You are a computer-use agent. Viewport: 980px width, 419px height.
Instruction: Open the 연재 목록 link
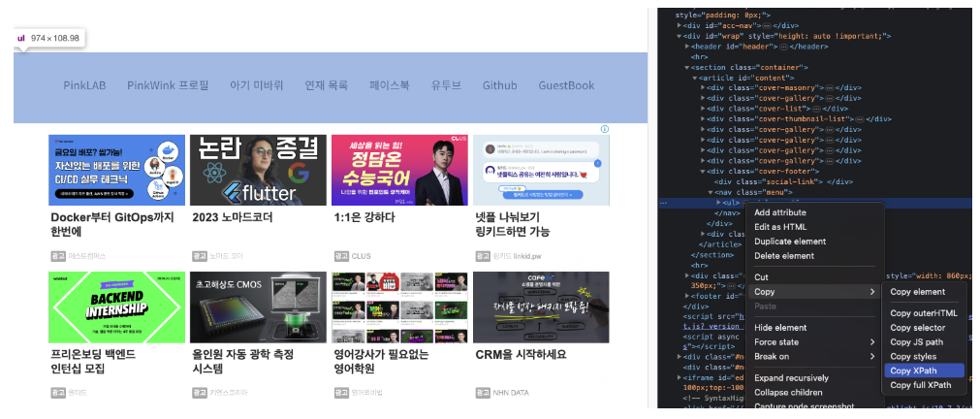click(327, 85)
